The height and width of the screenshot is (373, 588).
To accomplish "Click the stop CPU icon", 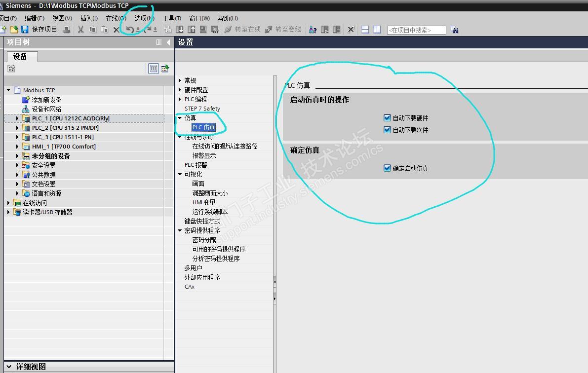I will pos(336,30).
